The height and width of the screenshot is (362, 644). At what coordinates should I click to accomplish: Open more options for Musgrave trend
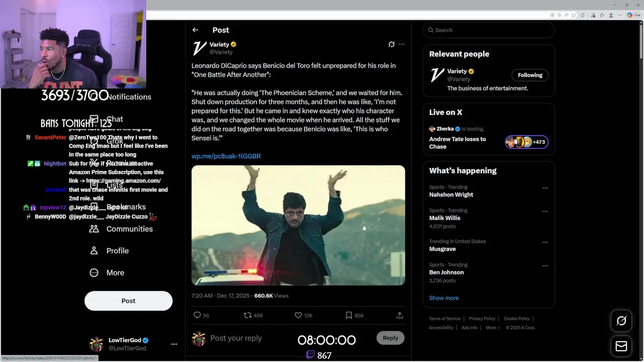click(545, 242)
